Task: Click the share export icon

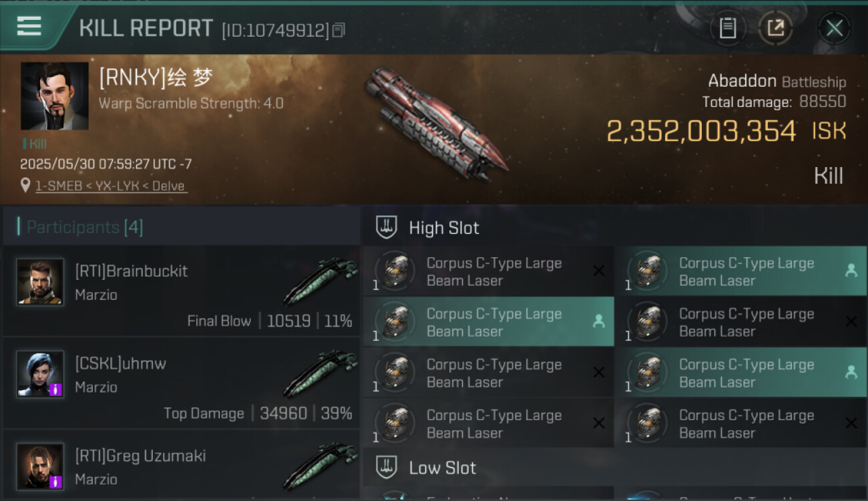Action: pyautogui.click(x=775, y=28)
